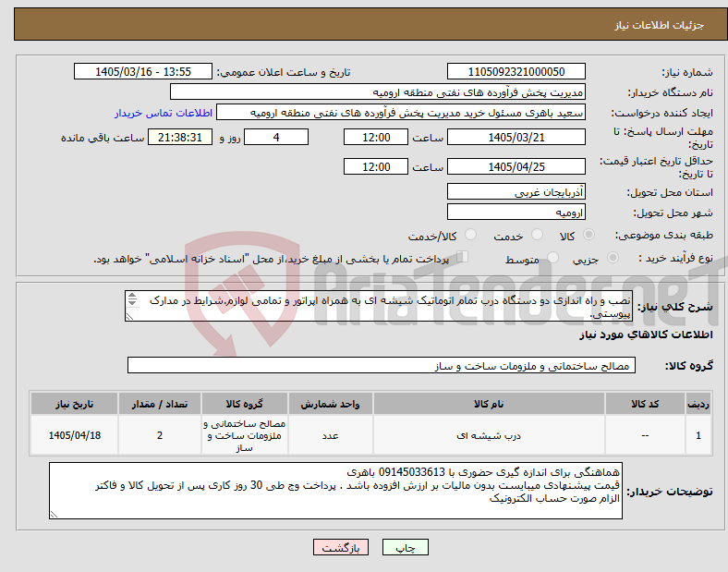Select the درب شیشه ای table row

371,435
